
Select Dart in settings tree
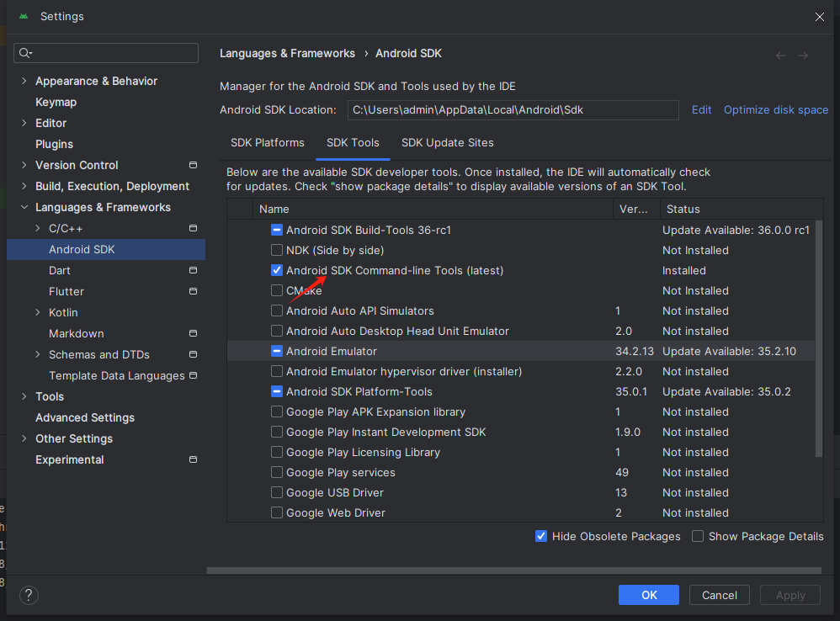pos(60,270)
